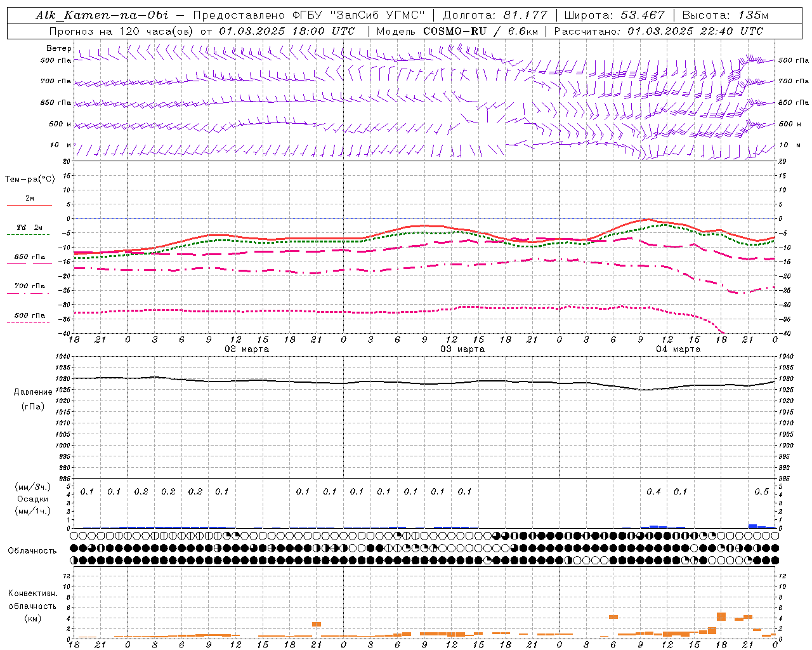The width and height of the screenshot is (812, 650).
Task: Click the tallest orange convective cloud bar
Action: 721,616
